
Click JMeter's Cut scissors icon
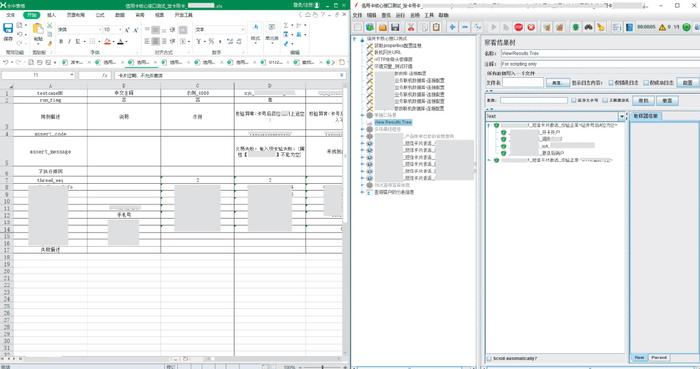(411, 28)
